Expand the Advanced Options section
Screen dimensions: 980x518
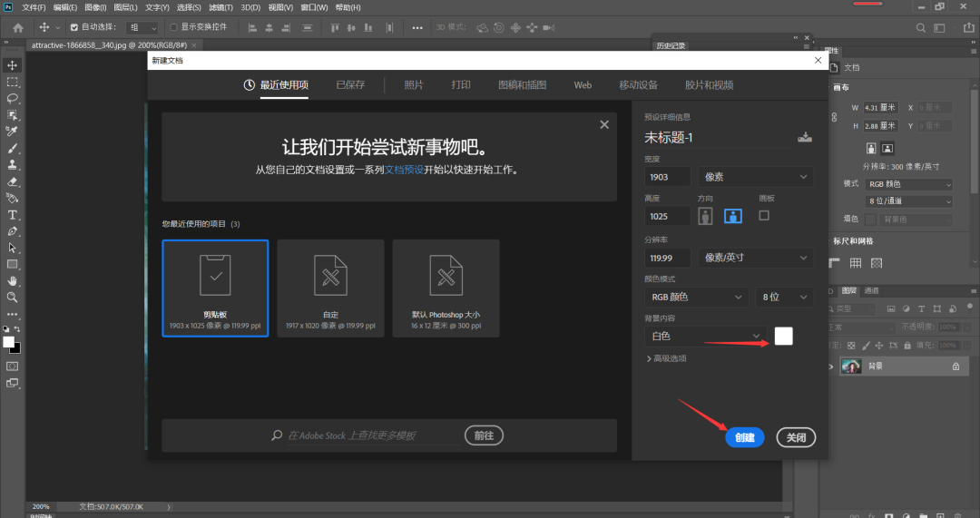(667, 358)
